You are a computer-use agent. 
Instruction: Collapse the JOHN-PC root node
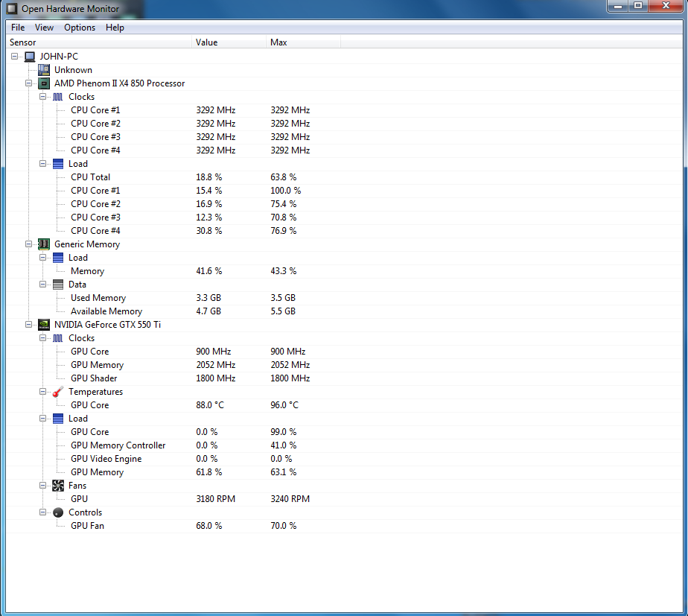(x=15, y=57)
